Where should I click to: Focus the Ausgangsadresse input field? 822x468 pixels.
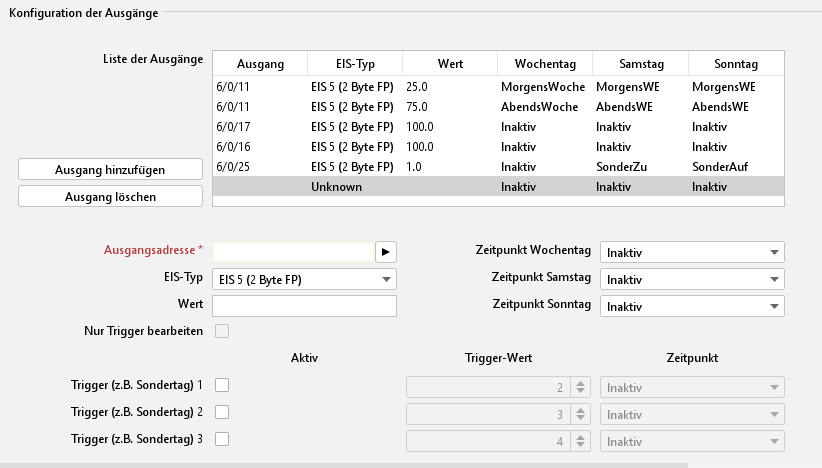pos(293,251)
